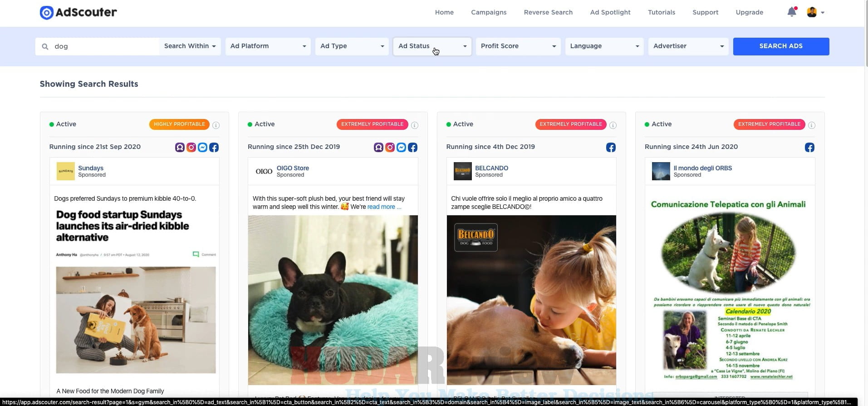Click Upgrade in navigation
868x406 pixels.
[x=749, y=12]
